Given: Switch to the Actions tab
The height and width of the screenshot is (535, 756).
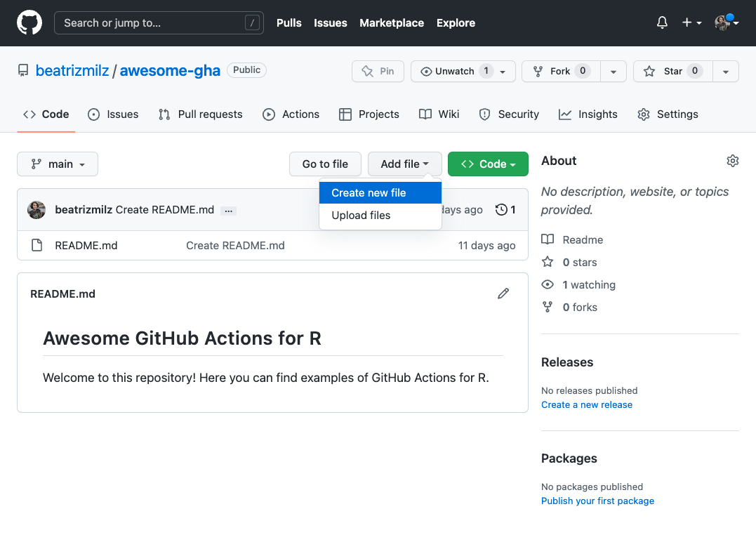Looking at the screenshot, I should coord(291,114).
